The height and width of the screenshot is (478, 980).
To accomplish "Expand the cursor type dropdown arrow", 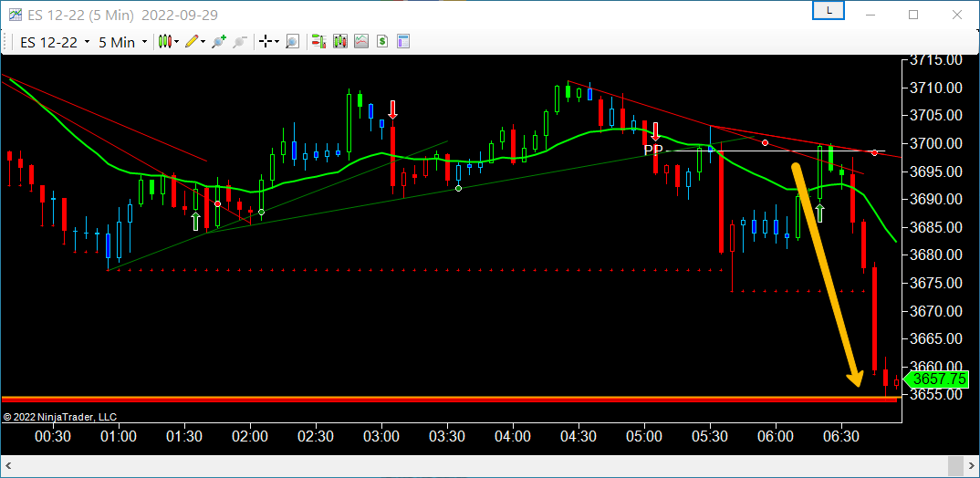I will click(276, 42).
